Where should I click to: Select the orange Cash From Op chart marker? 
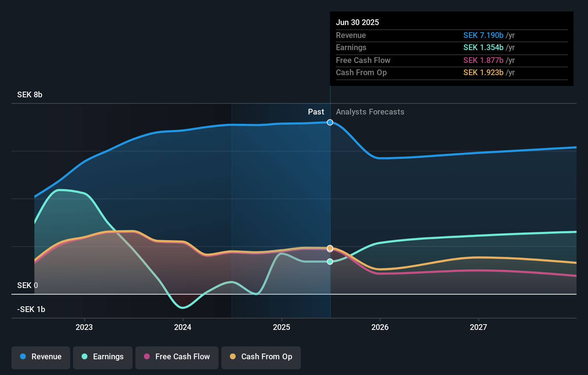330,248
